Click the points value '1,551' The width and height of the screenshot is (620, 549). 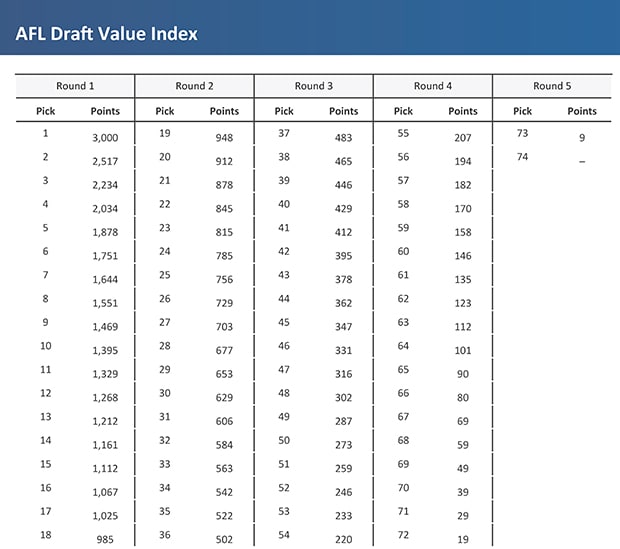105,303
